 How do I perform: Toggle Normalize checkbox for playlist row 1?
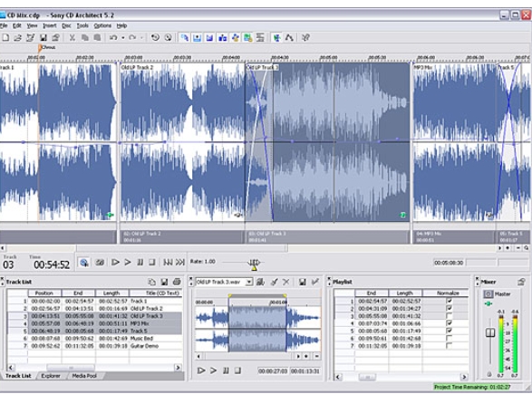[450, 301]
